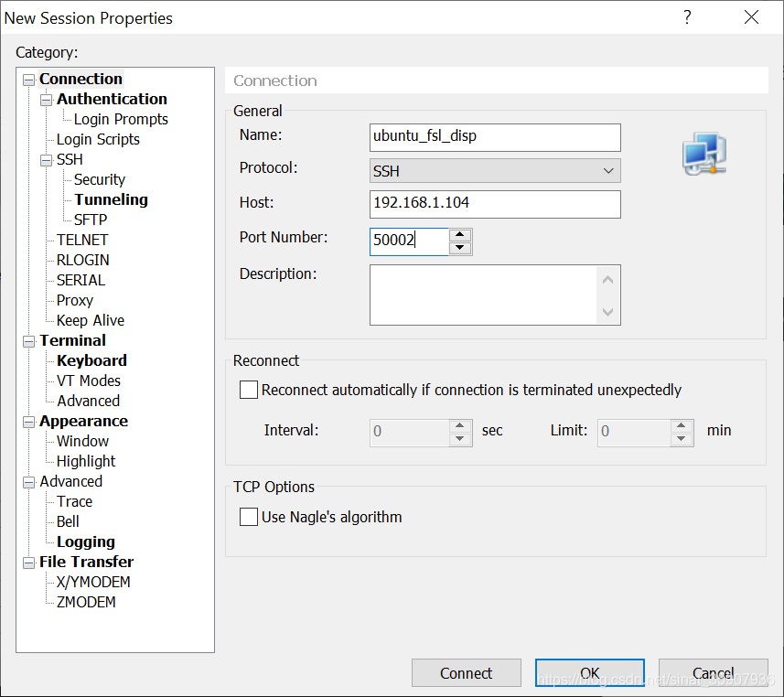Enable Use Nagle's algorithm checkbox
Image resolution: width=784 pixels, height=697 pixels.
pyautogui.click(x=249, y=517)
